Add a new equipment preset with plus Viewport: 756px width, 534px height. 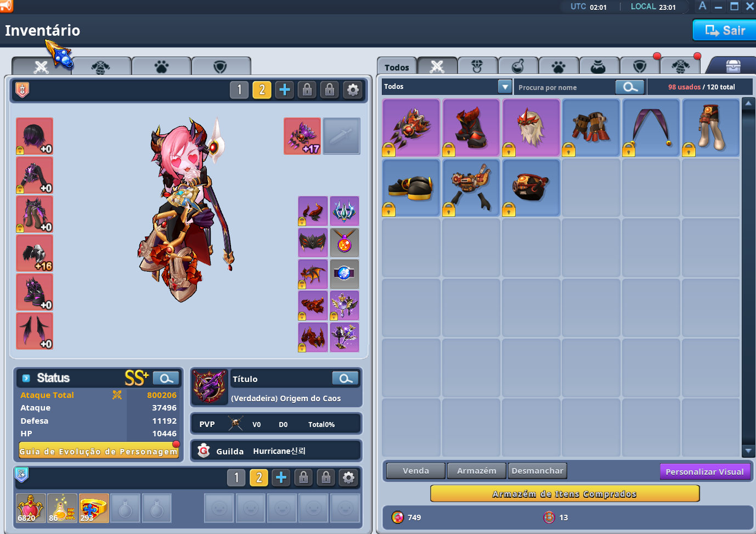tap(284, 89)
